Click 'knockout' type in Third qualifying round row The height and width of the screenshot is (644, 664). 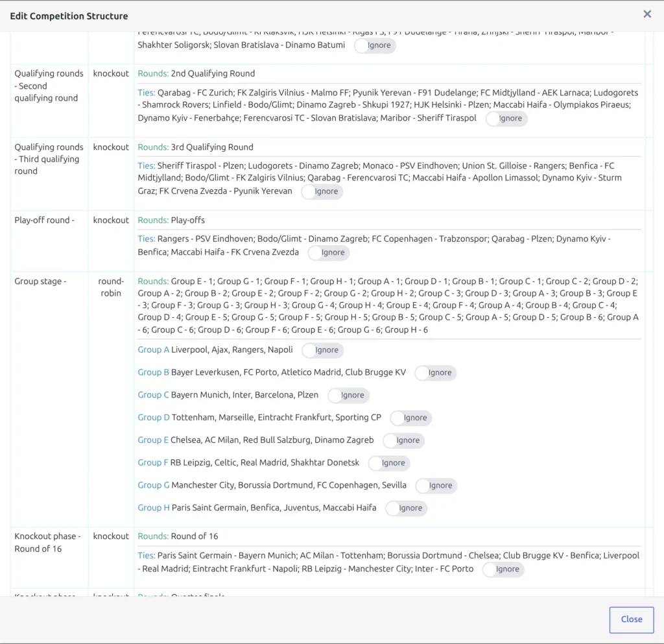pyautogui.click(x=111, y=147)
